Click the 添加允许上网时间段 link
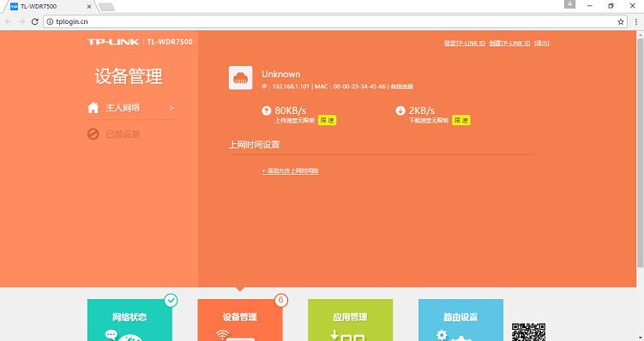Image resolution: width=644 pixels, height=341 pixels. [291, 170]
